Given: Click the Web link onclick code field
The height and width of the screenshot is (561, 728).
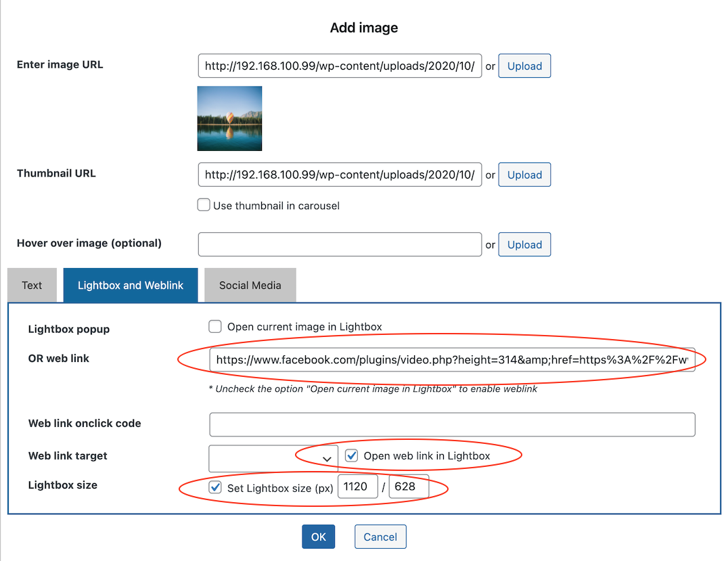Looking at the screenshot, I should [x=451, y=424].
